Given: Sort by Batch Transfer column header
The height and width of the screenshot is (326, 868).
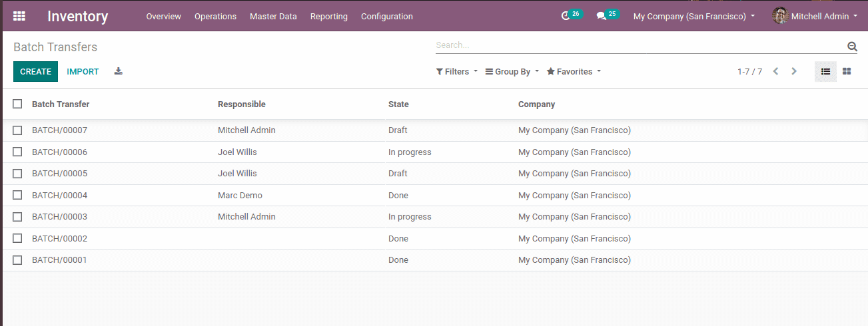Looking at the screenshot, I should (x=61, y=104).
